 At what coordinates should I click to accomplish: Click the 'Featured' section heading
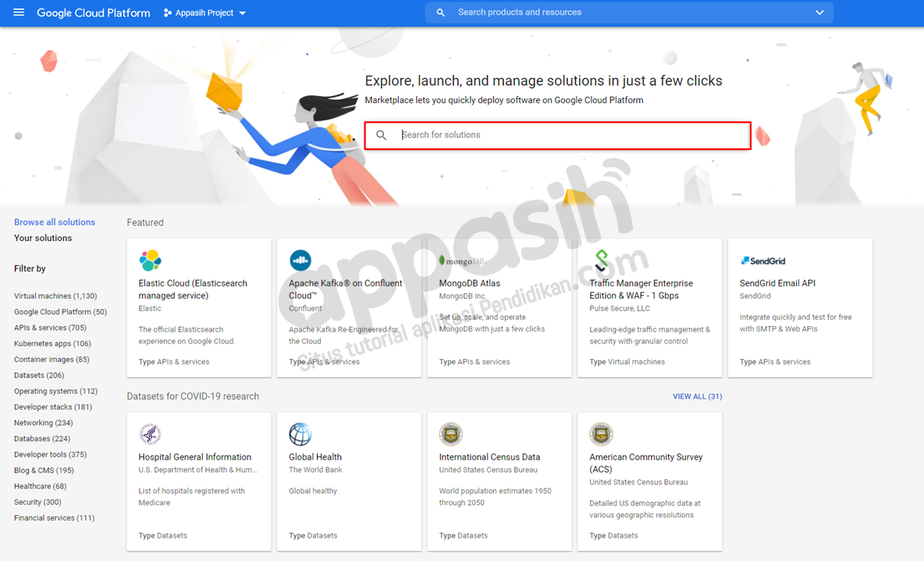pyautogui.click(x=145, y=222)
